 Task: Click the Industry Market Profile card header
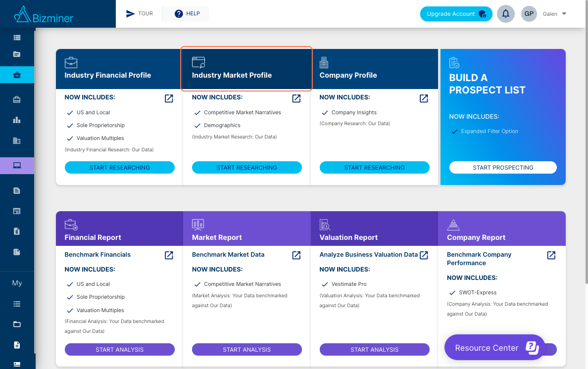click(x=246, y=69)
